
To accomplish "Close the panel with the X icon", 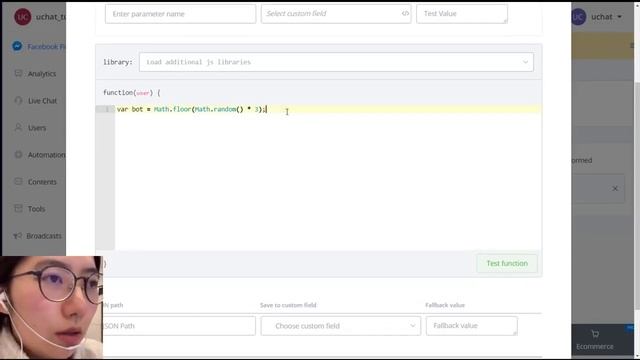I will [615, 189].
